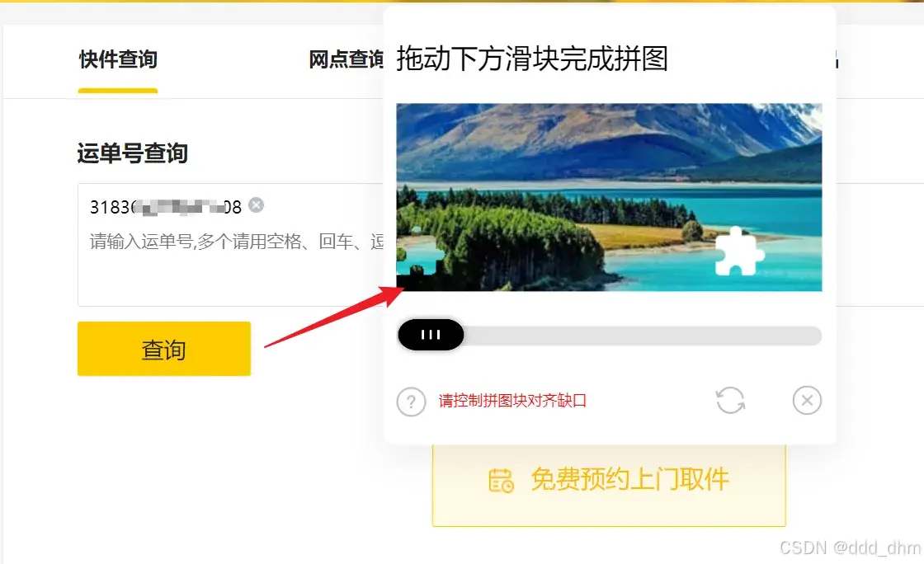The width and height of the screenshot is (924, 564).
Task: Click the red 请控制拼图块对齐缺口 message
Action: 512,401
